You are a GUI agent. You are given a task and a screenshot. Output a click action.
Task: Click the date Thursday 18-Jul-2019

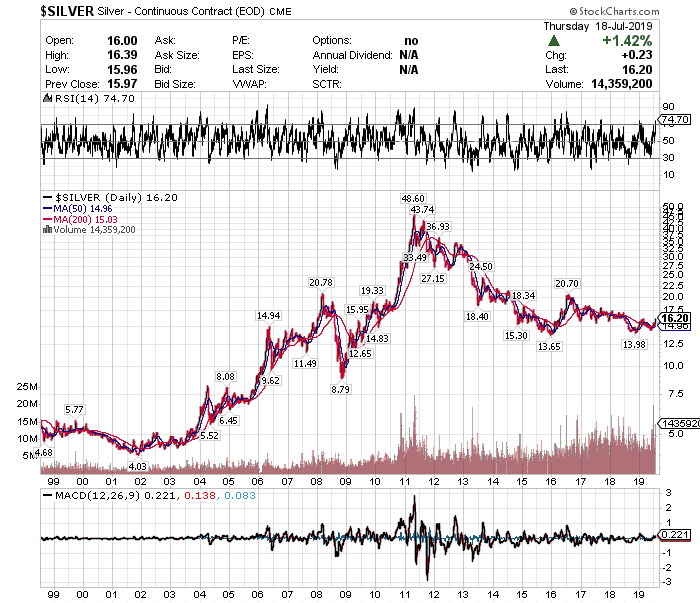point(598,26)
